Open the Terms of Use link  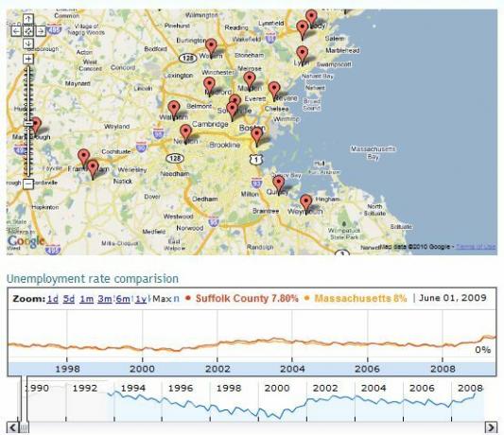pyautogui.click(x=476, y=247)
